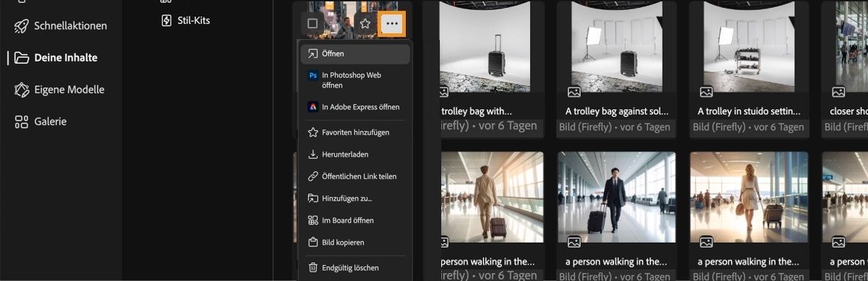
Task: Click the clipboard icon beside Bild kopieren
Action: coord(312,242)
